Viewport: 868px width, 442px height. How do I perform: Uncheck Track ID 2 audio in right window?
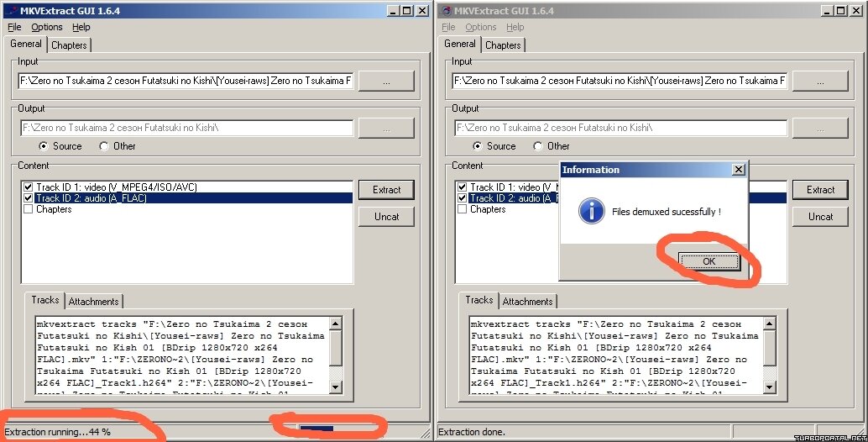click(x=463, y=197)
